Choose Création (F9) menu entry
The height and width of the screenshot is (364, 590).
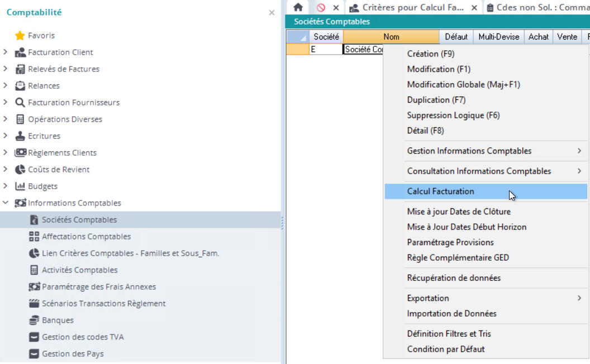click(430, 54)
